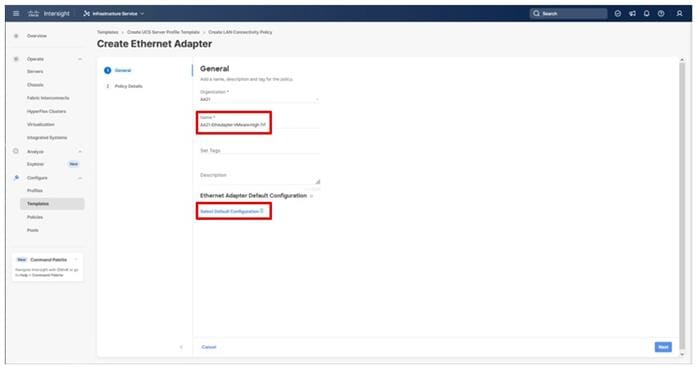The width and height of the screenshot is (698, 370).
Task: Collapse the Operate section
Action: [80, 59]
